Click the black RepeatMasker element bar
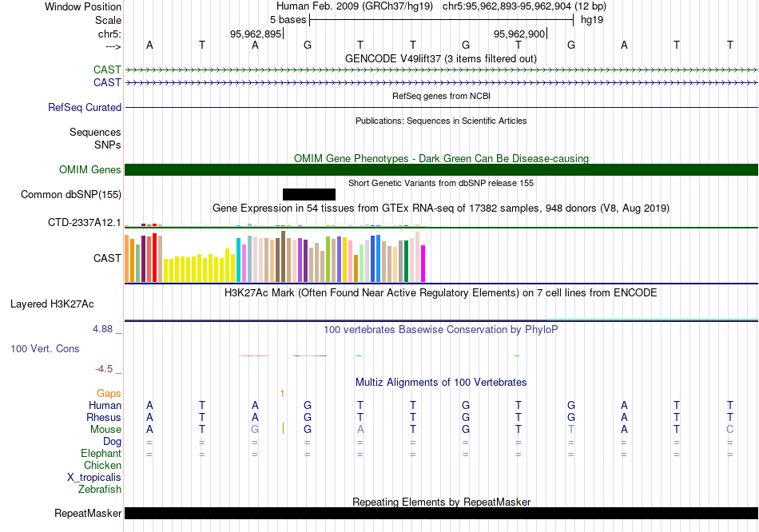This screenshot has width=759, height=532. click(x=441, y=513)
